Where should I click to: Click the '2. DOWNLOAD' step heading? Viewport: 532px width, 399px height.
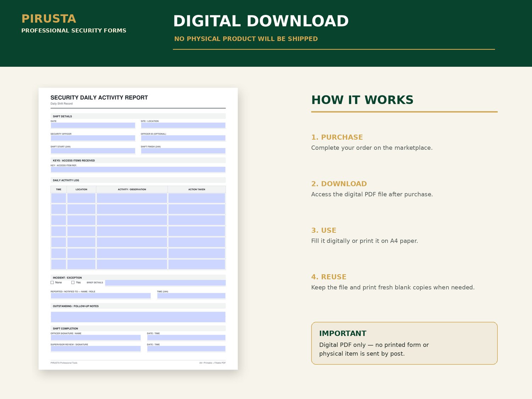(x=339, y=184)
